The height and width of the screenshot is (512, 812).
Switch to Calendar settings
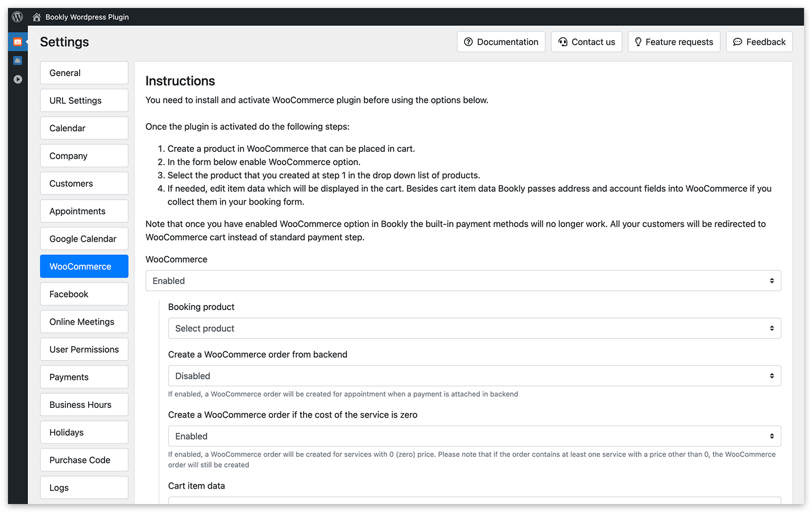(84, 128)
